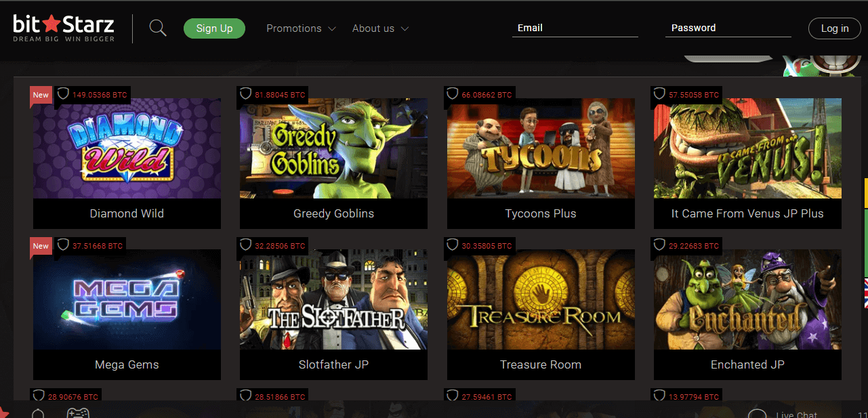Click the New ribbon badge on Mega Gems
Viewport: 868px width, 418px height.
41,247
